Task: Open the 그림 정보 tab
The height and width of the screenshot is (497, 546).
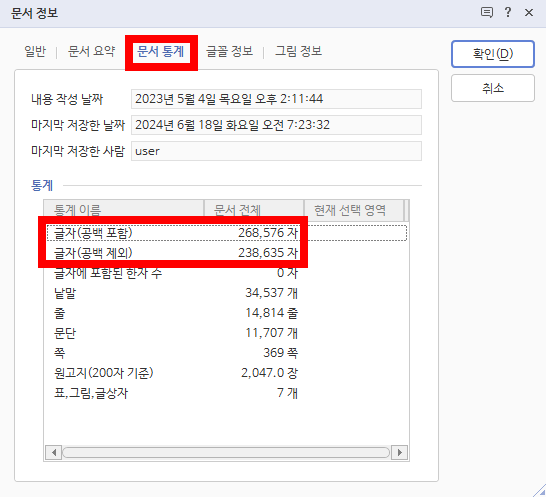Action: coord(298,52)
